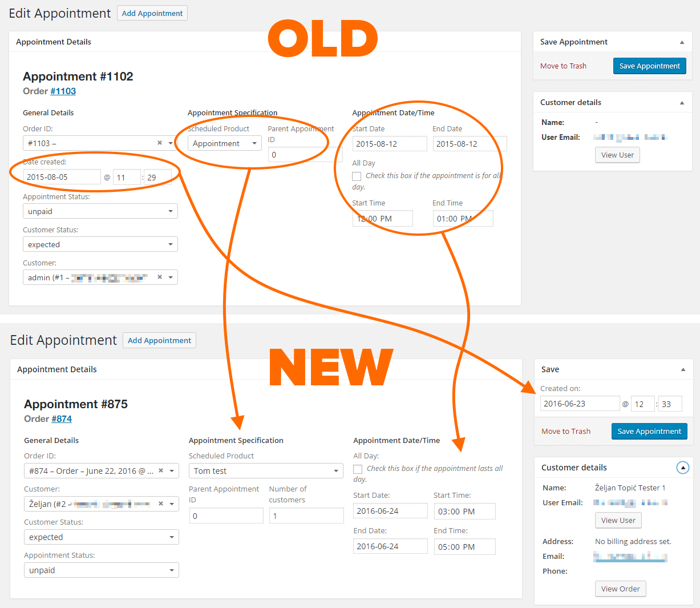Click the Created on minute field 33
This screenshot has width=700, height=608.
670,404
